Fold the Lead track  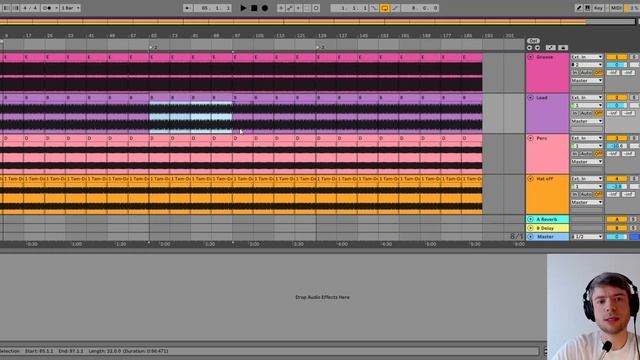pos(531,98)
